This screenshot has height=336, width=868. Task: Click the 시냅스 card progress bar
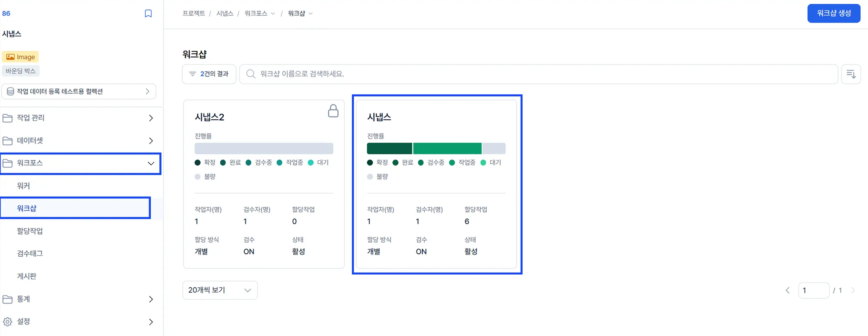tap(436, 148)
